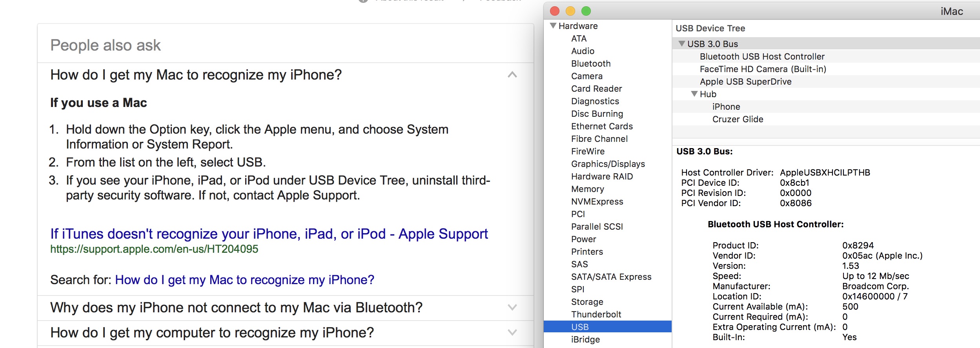Click the PCI Vendor ID value 0x8086
Viewport: 980px width, 348px height.
pos(796,203)
